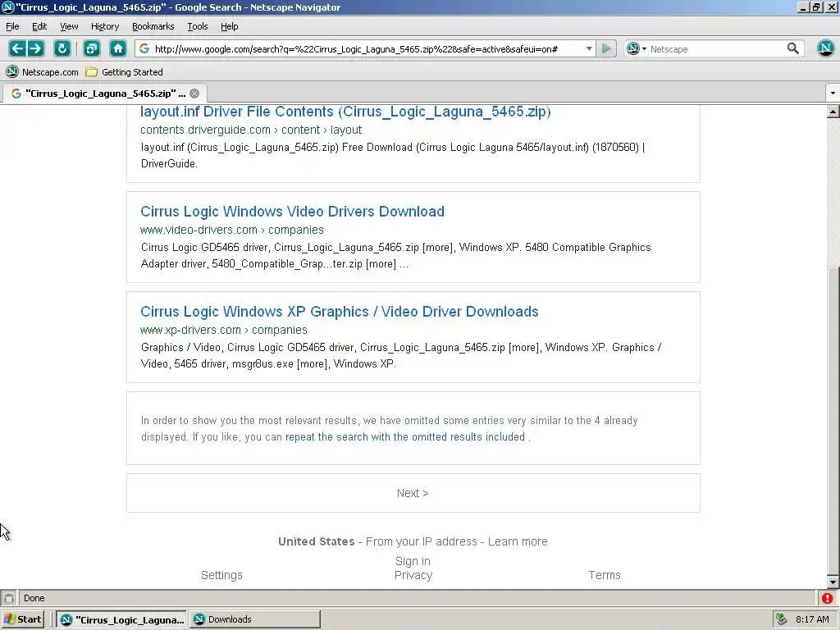Click the Sign in footer link
Screen dimensions: 840x630
pyautogui.click(x=413, y=561)
